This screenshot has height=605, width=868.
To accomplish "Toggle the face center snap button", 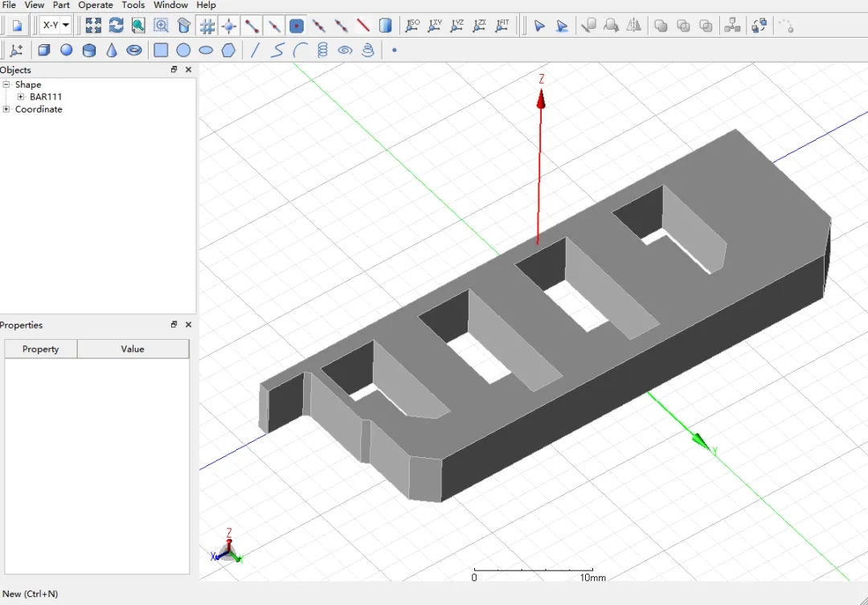I will pyautogui.click(x=297, y=26).
